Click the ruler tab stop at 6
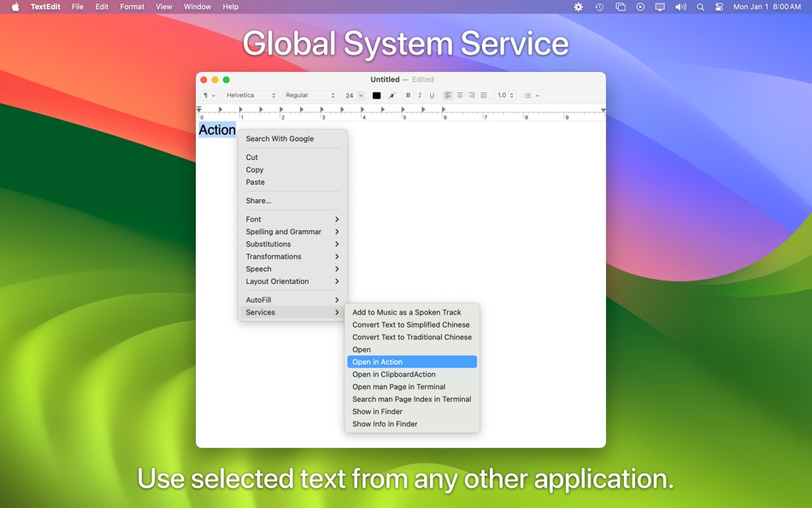This screenshot has width=812, height=508. (x=444, y=109)
